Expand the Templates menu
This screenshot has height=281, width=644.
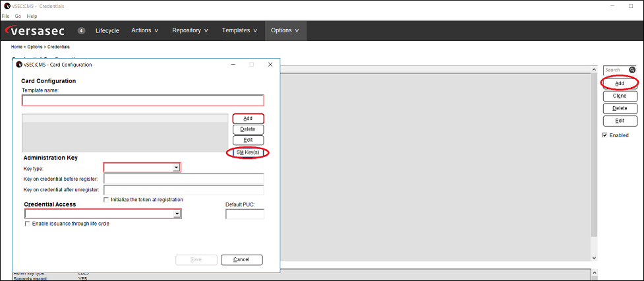click(239, 30)
